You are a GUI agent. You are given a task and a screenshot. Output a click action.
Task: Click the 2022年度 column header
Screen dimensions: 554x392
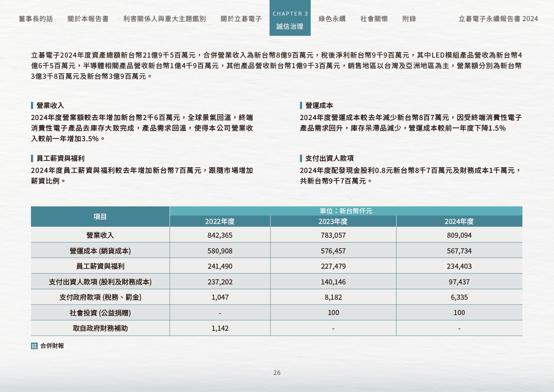(220, 221)
